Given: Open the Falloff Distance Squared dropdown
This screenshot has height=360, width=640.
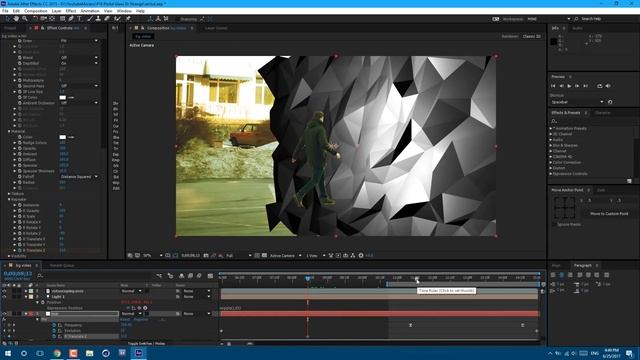Looking at the screenshot, I should coord(79,177).
